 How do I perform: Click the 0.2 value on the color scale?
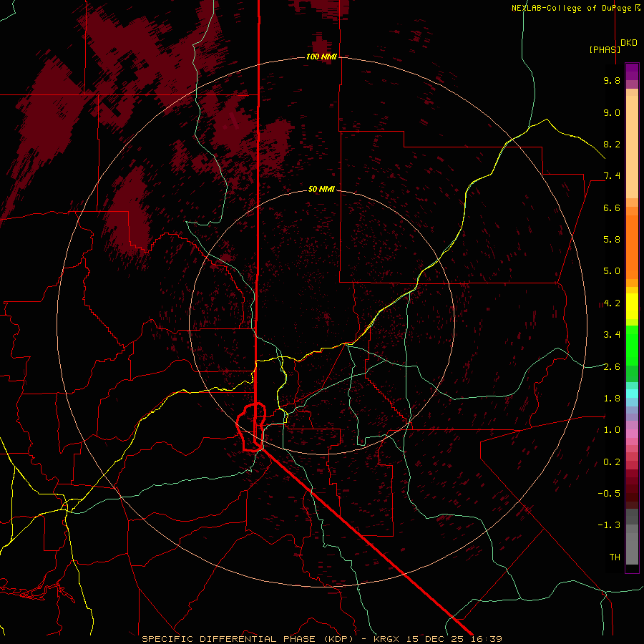[612, 462]
